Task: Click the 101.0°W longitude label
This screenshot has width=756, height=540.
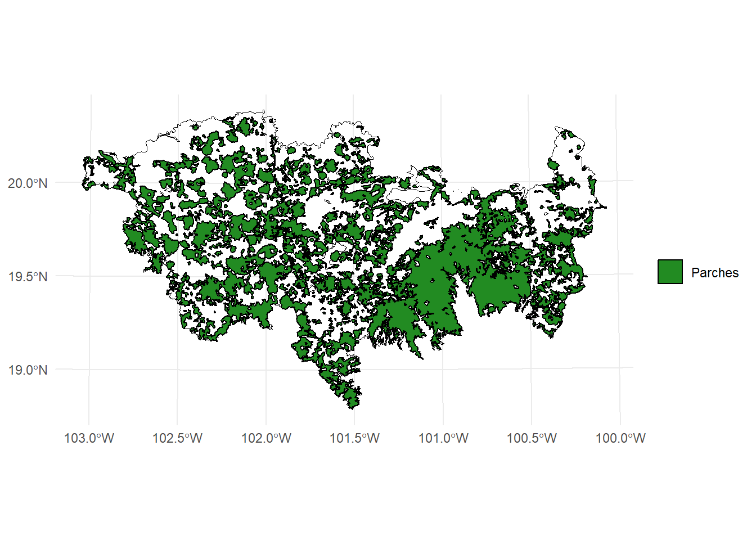Action: tap(443, 438)
